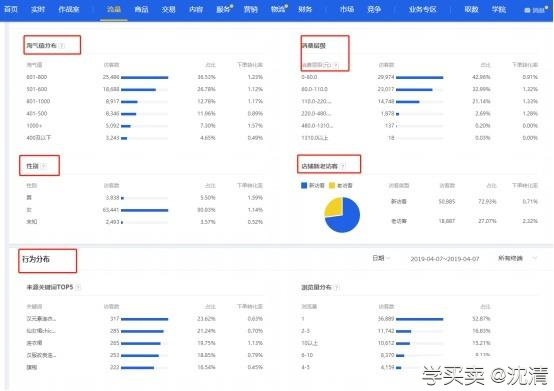
Task: Open 取数 in the top navigation
Action: pyautogui.click(x=471, y=9)
